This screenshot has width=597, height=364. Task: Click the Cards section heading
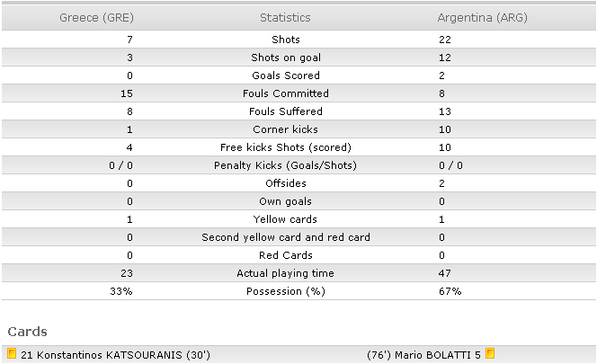pyautogui.click(x=27, y=332)
